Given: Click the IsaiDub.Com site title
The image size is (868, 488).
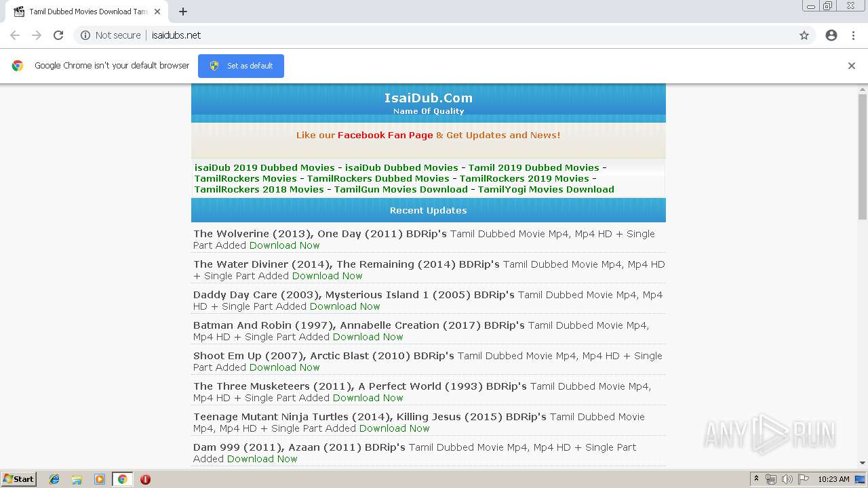Looking at the screenshot, I should click(429, 98).
